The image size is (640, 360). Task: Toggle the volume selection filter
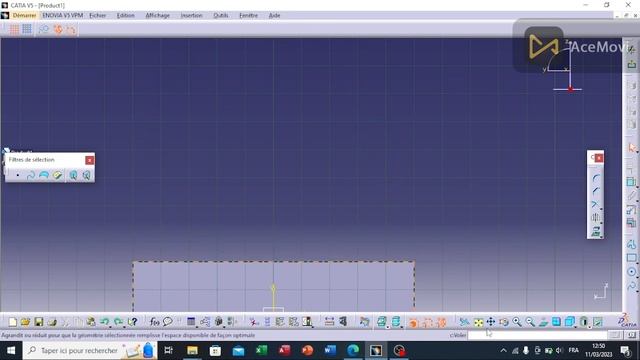click(57, 175)
